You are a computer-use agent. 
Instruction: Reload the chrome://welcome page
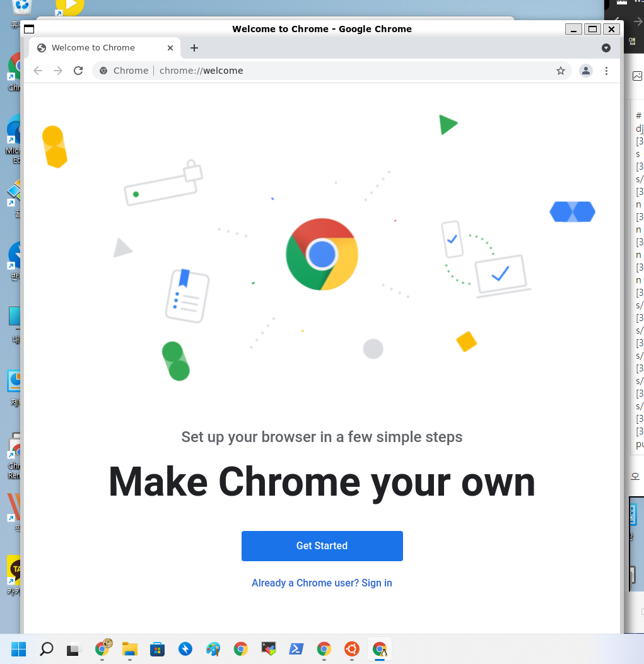click(x=78, y=71)
